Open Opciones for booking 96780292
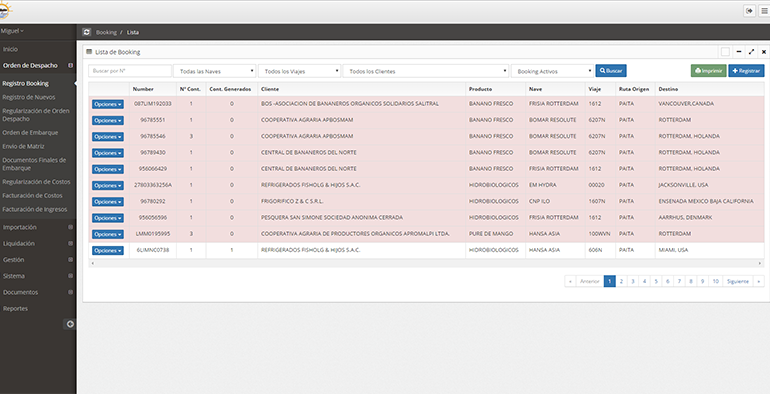Viewport: 770px width, 394px height. coord(108,201)
